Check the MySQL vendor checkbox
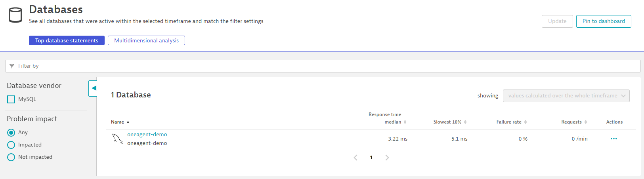The image size is (644, 179). 11,99
